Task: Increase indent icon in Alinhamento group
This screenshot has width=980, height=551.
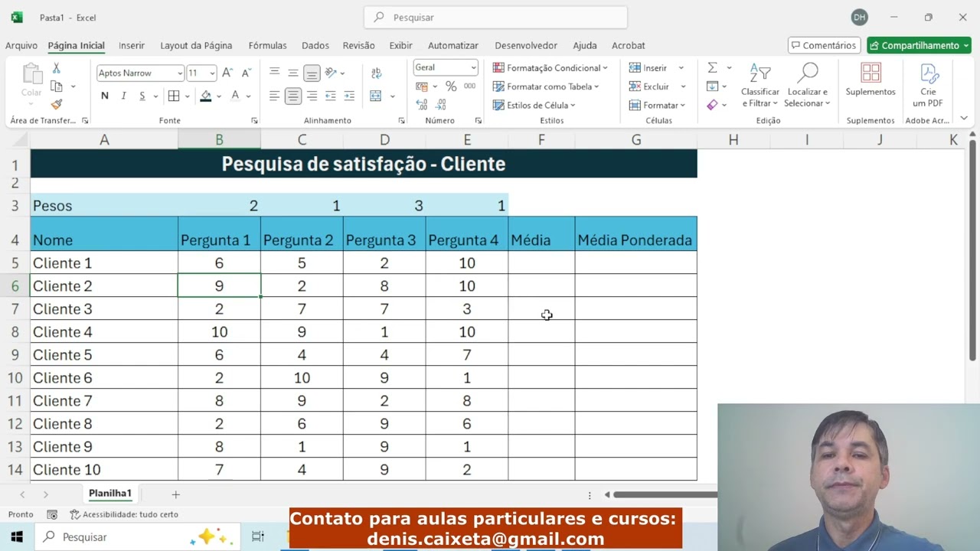Action: (x=349, y=96)
